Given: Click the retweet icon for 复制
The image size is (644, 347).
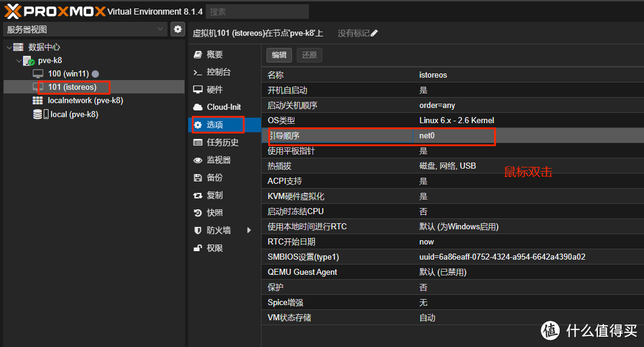Looking at the screenshot, I should click(198, 195).
